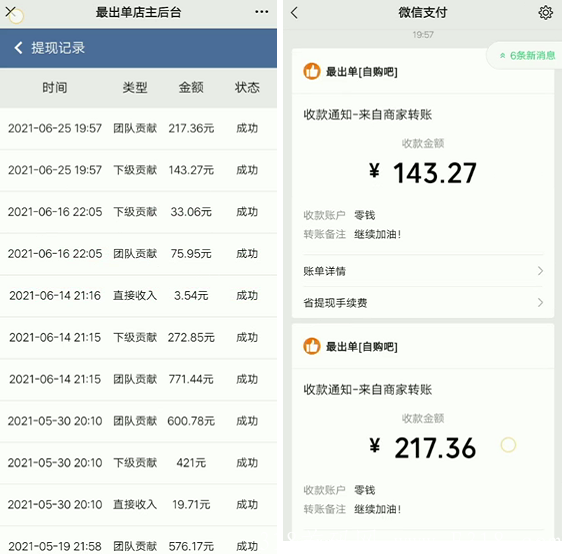Image resolution: width=562 pixels, height=554 pixels.
Task: Expand the 省提现手续费 row chevron
Action: coord(540,303)
